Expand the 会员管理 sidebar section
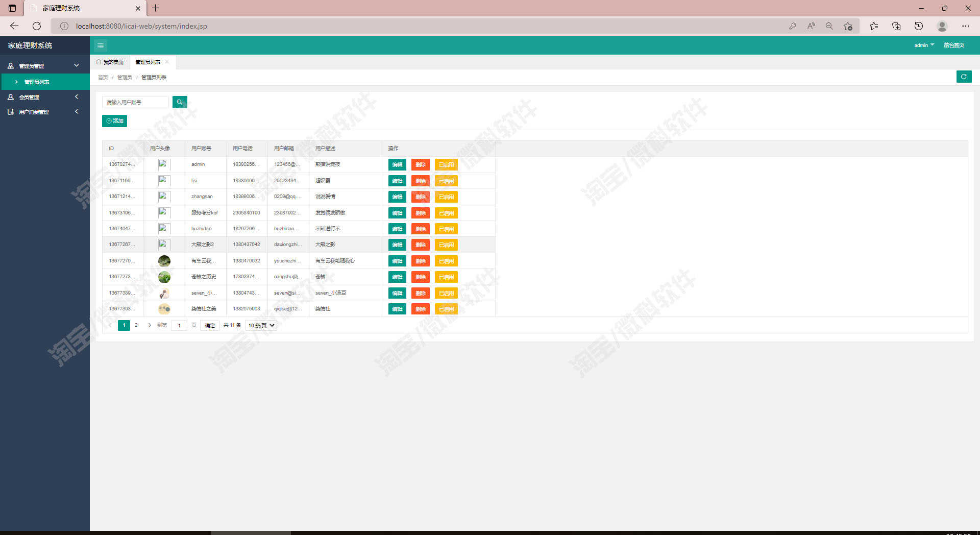This screenshot has width=980, height=535. [x=77, y=96]
